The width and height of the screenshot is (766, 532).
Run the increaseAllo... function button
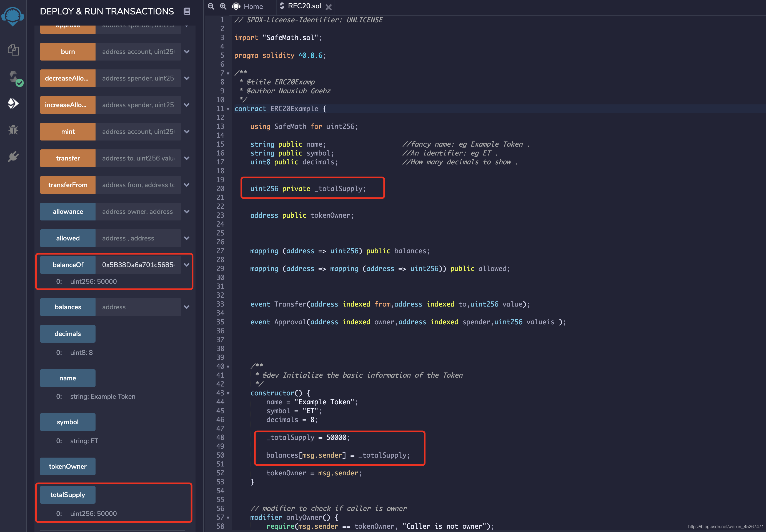[68, 105]
